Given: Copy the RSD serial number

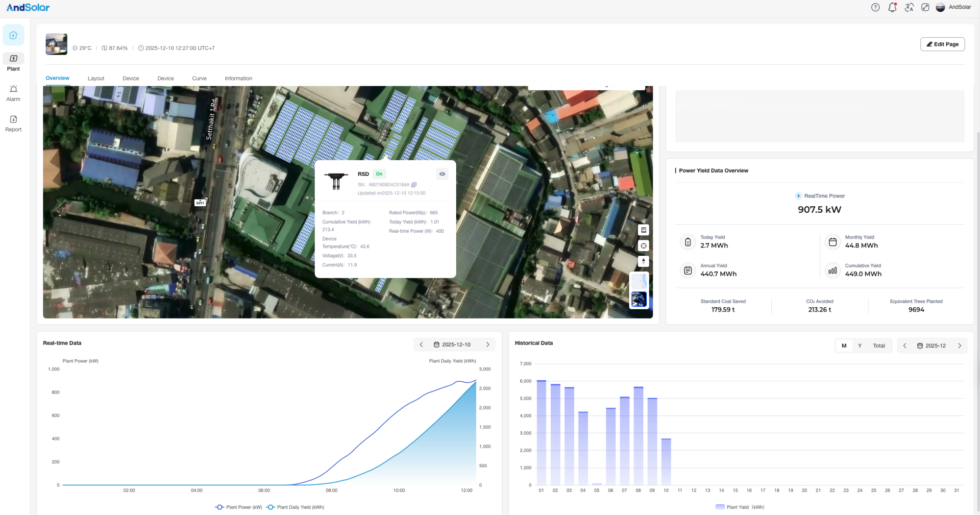Looking at the screenshot, I should [x=414, y=185].
